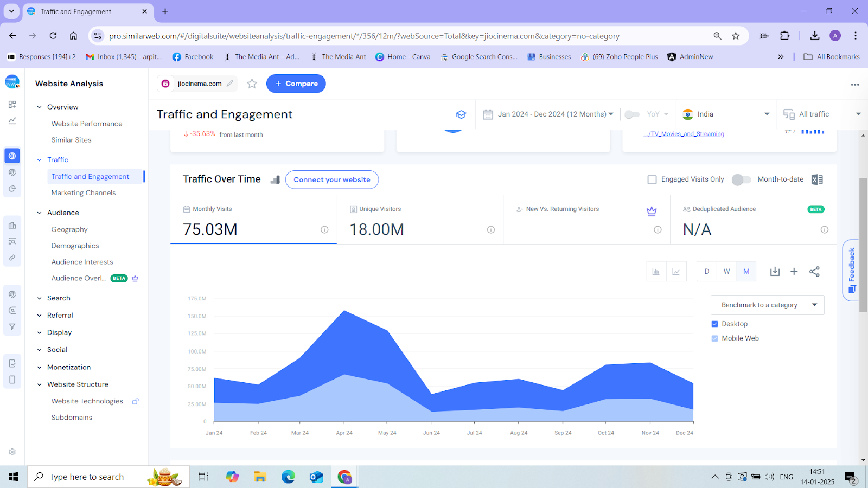The width and height of the screenshot is (868, 488).
Task: Click the Compare button
Action: pos(296,84)
